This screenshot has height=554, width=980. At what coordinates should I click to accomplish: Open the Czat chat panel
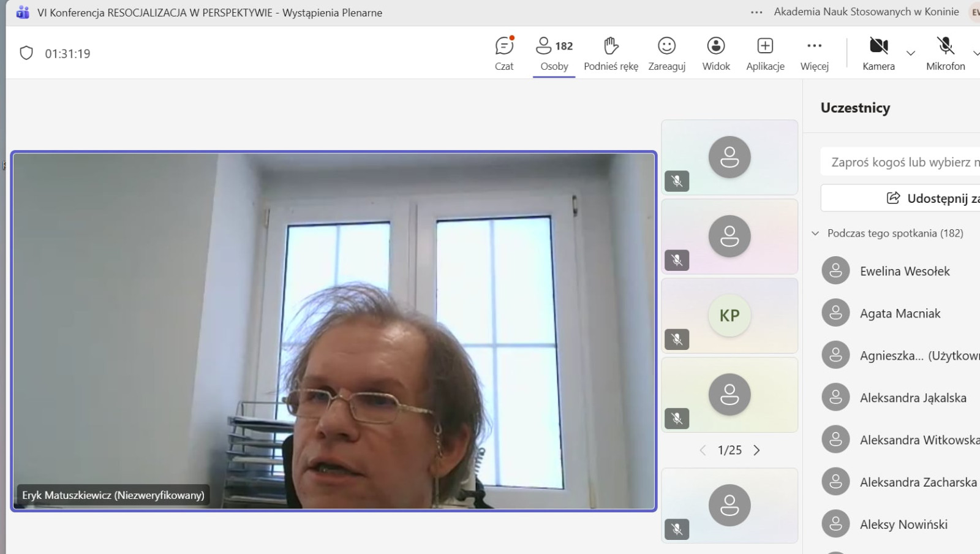(504, 53)
